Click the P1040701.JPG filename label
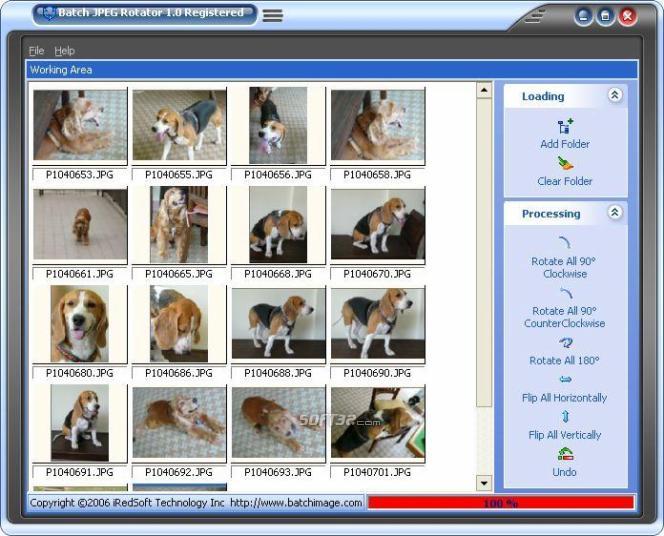Screen dimensions: 664x536 pos(377,472)
